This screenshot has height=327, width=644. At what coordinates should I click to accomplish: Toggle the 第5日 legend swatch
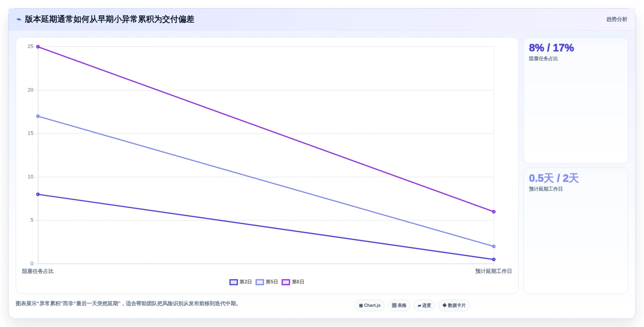pyautogui.click(x=260, y=282)
